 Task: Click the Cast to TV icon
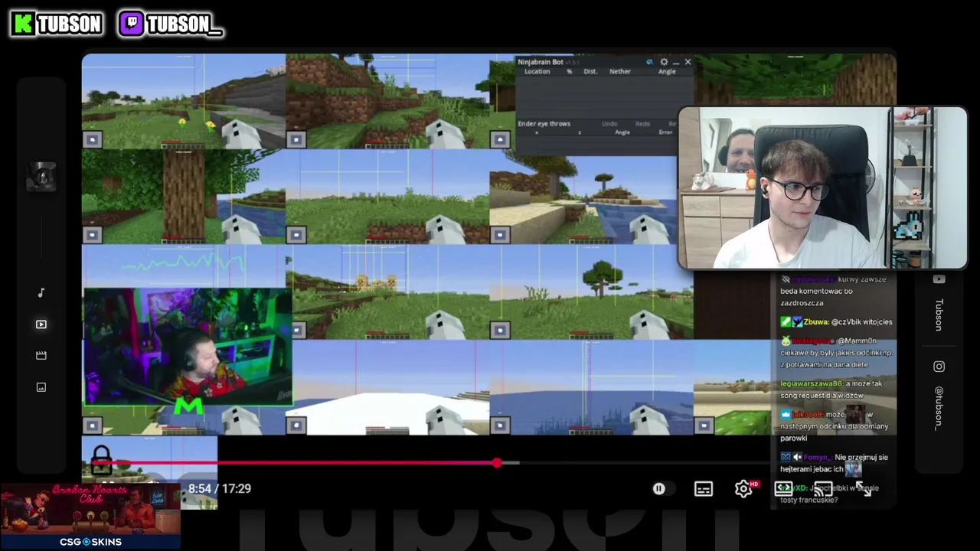pyautogui.click(x=823, y=488)
